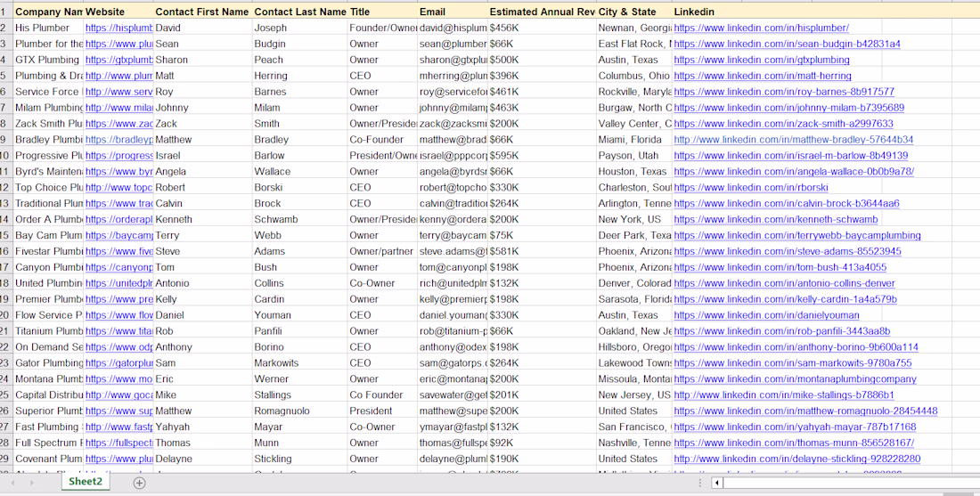Screen dimensions: 980x496
Task: Open the GTX Plumbing website link
Action: point(118,60)
